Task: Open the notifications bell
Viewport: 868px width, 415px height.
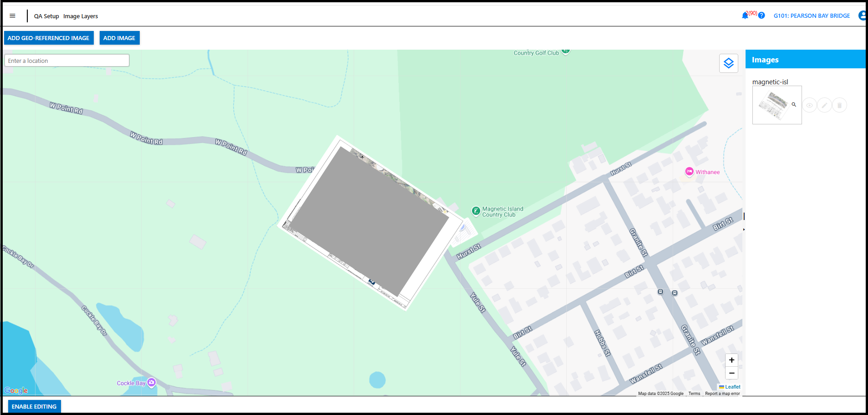Action: click(745, 15)
